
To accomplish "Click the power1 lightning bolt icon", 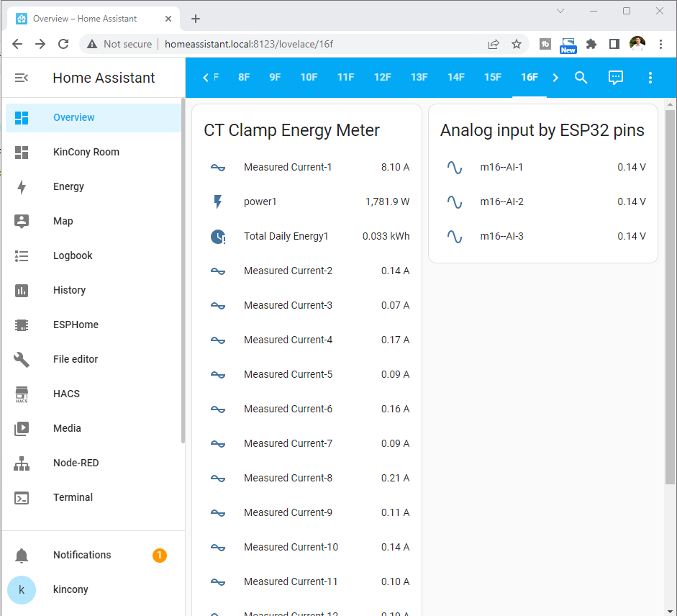I will tap(218, 201).
